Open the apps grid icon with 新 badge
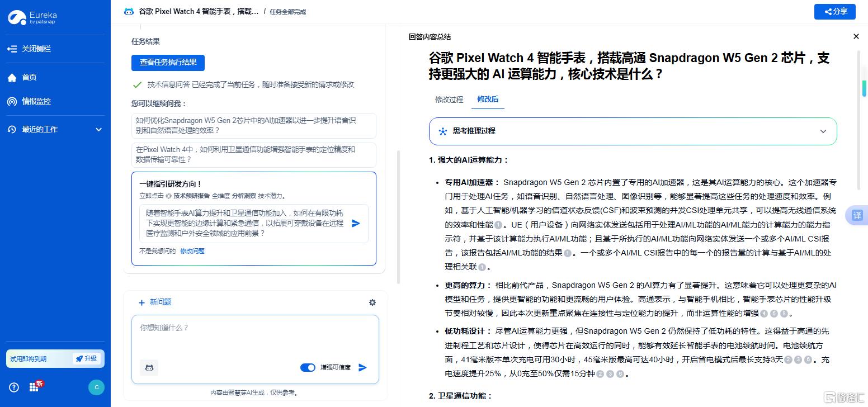Screen dimensions: 868x407 point(34,387)
